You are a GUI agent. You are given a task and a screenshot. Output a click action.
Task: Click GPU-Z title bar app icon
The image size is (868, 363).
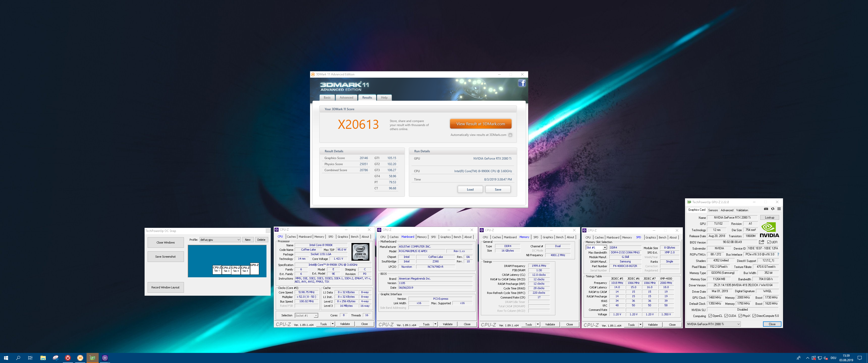689,202
